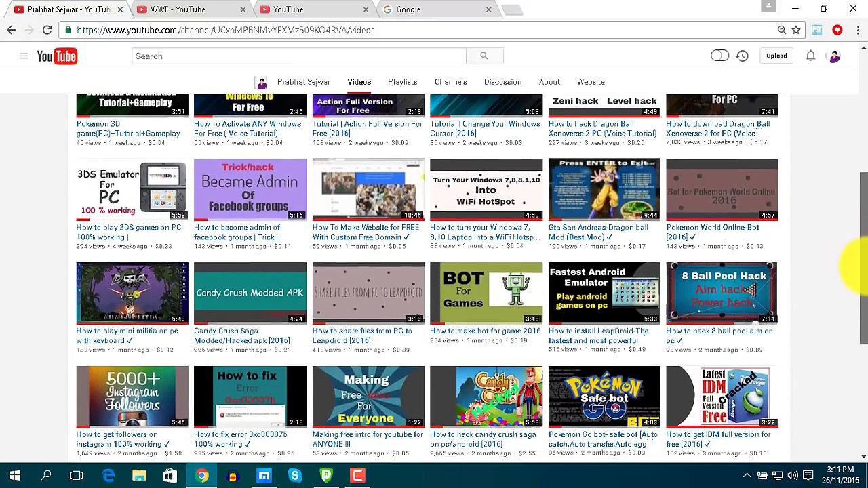Click 'How to fix error 0xc00007b' title
The image size is (868, 488).
pos(241,440)
